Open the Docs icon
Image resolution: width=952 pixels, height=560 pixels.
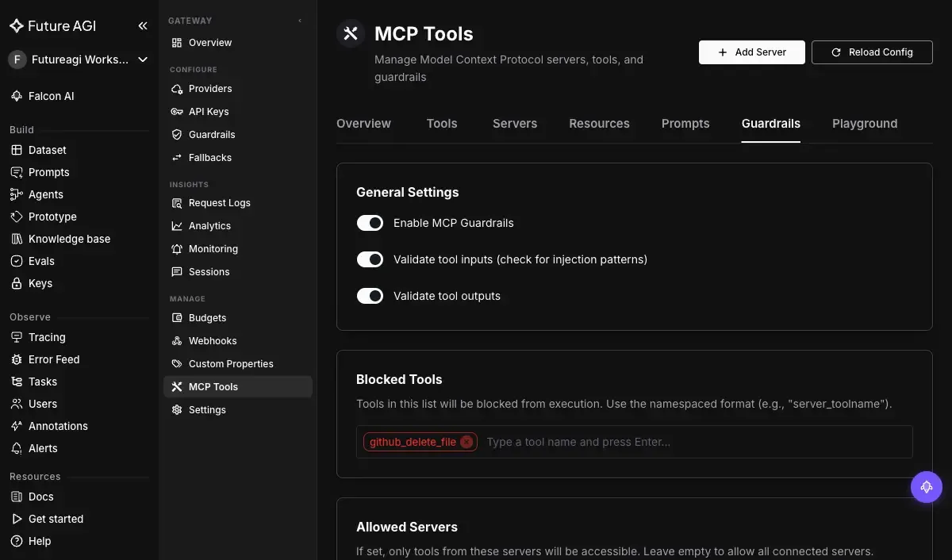coord(17,497)
